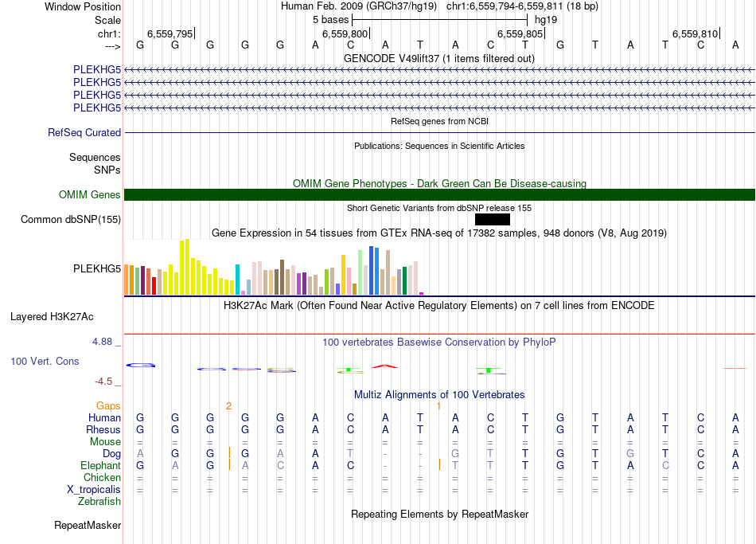The image size is (756, 544).
Task: Open the OMIM Gene Phenotypes track title
Action: (439, 183)
